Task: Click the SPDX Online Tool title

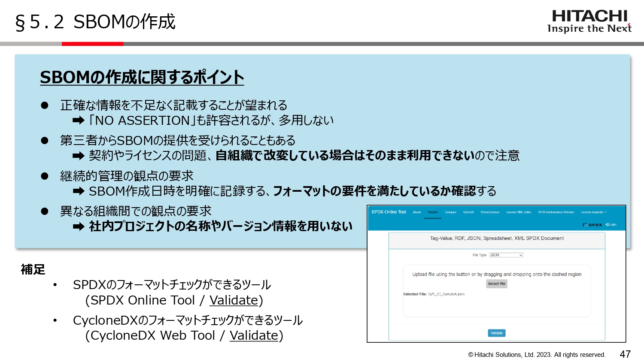Action: coord(389,212)
